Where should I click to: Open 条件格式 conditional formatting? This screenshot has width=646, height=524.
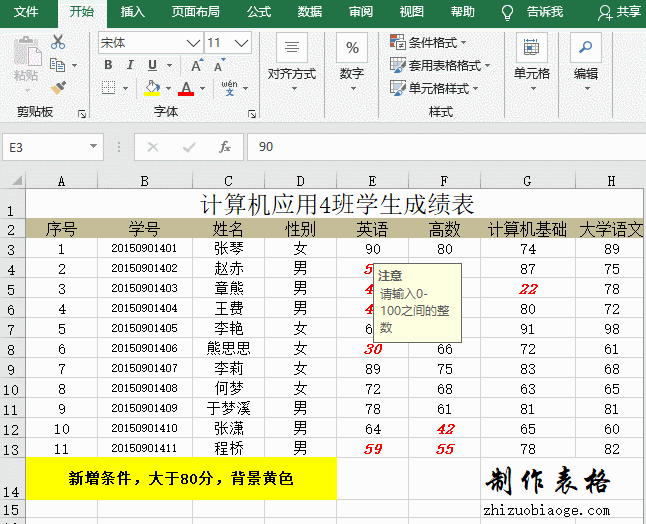coord(428,42)
